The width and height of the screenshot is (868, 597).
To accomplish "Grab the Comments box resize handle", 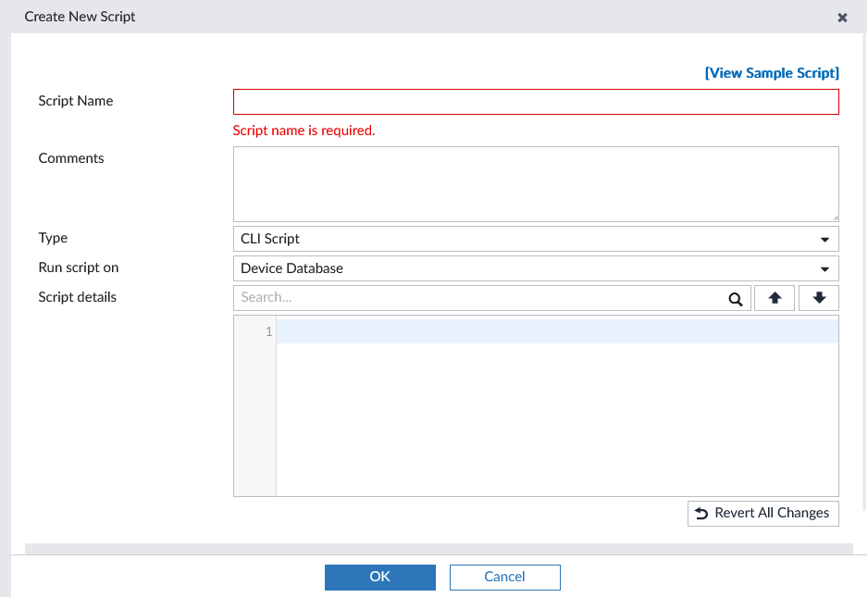I will tap(834, 217).
